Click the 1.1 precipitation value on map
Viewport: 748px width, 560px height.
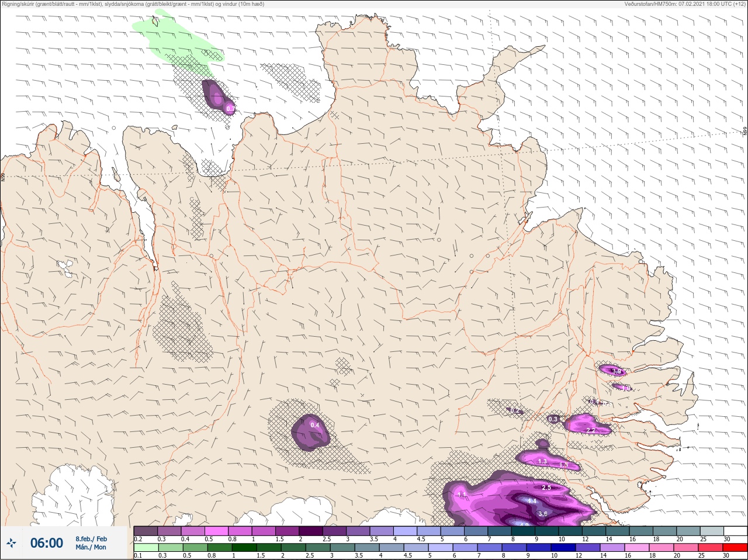(462, 495)
